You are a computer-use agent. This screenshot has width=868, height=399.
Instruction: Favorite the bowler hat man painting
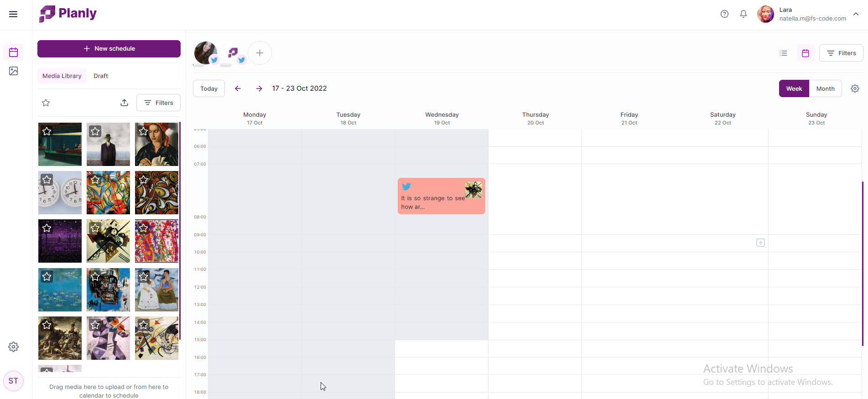(x=95, y=131)
